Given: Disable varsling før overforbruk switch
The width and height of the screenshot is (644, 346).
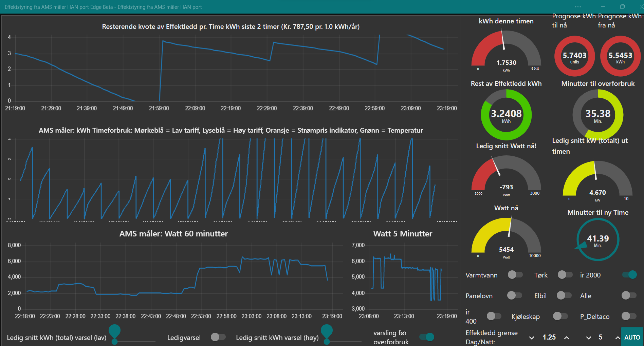Looking at the screenshot, I should tap(426, 337).
